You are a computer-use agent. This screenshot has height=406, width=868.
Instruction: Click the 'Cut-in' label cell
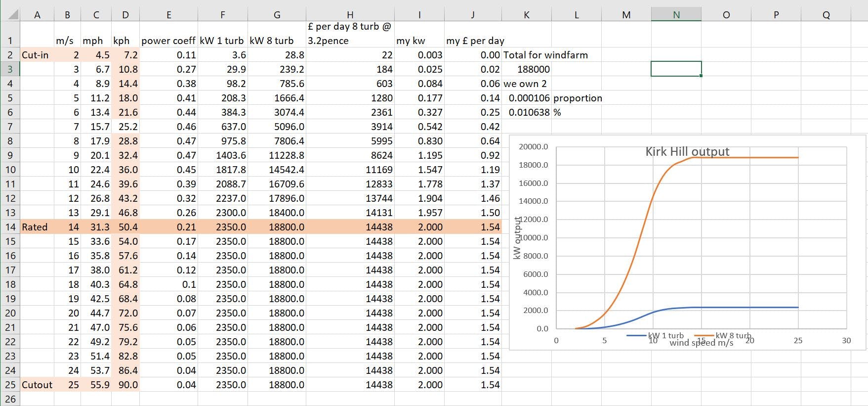37,55
